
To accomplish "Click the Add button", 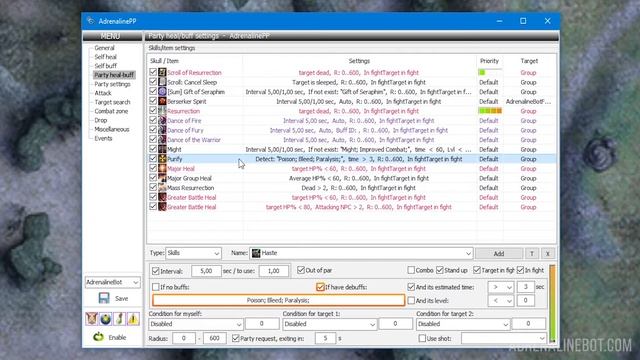I will pos(499,253).
